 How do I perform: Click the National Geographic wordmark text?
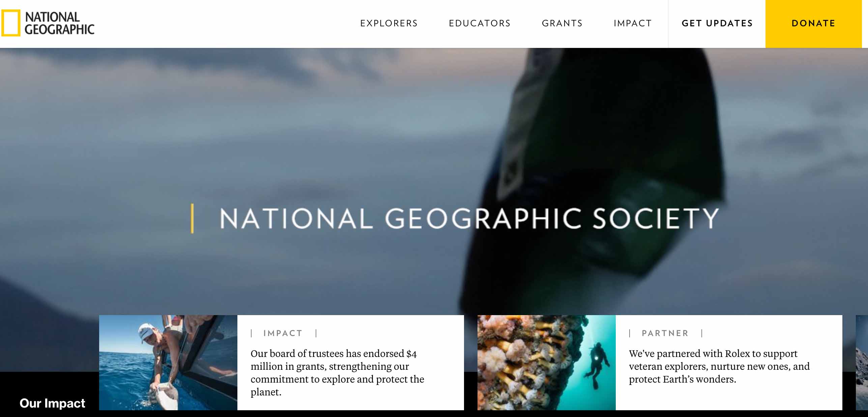tap(59, 23)
